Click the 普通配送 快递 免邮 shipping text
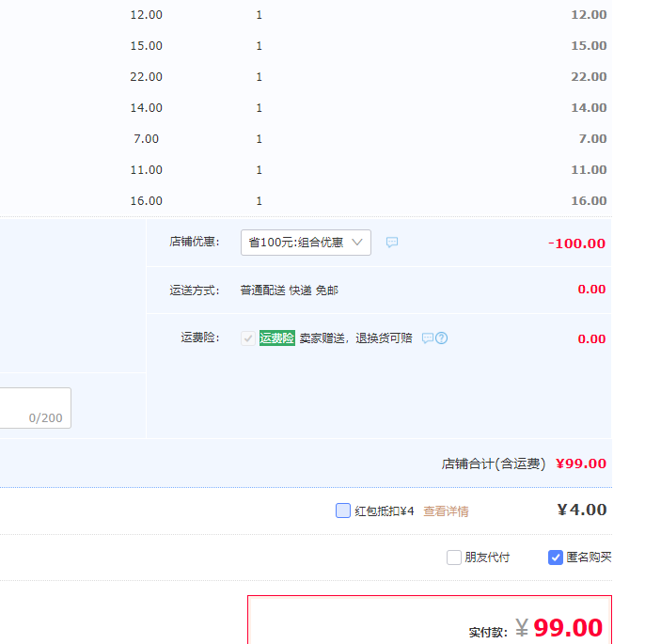645x644 pixels. [x=289, y=291]
